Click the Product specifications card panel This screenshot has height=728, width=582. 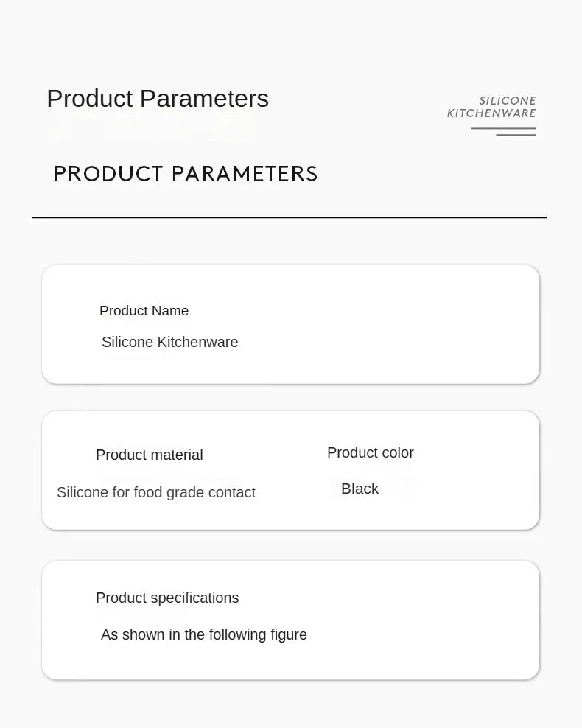(x=290, y=620)
